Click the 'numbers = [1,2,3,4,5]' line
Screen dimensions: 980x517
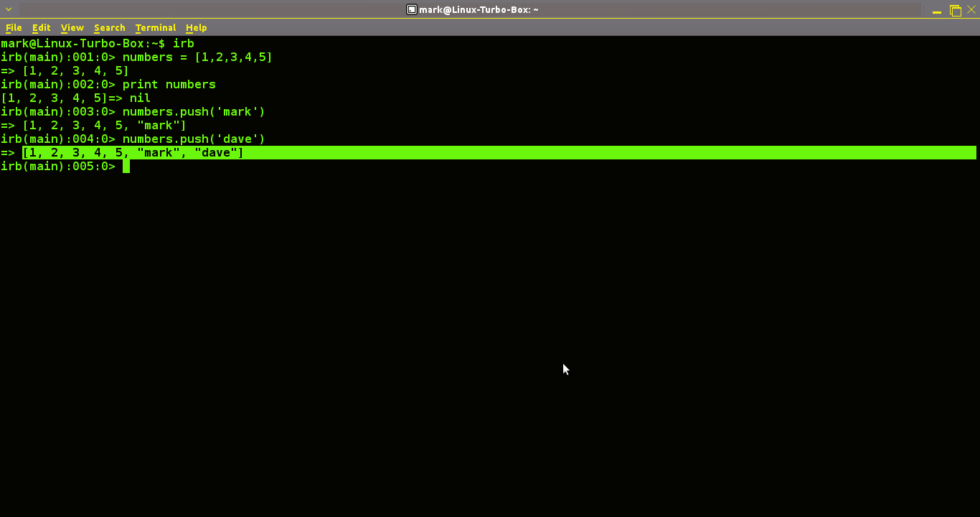(x=137, y=57)
